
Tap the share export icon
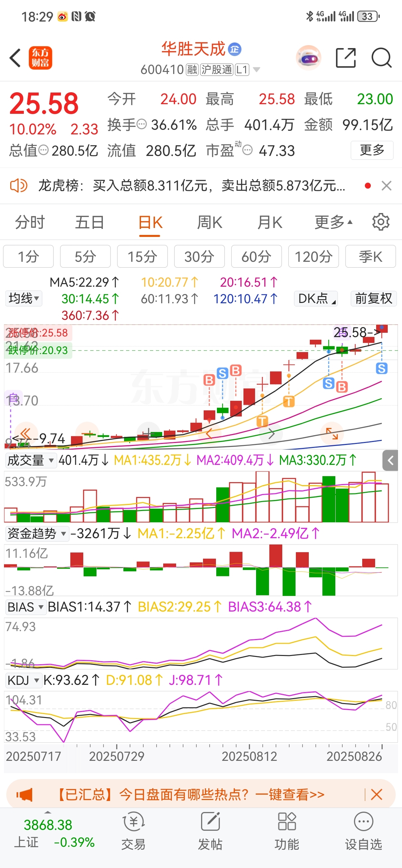pos(346,58)
